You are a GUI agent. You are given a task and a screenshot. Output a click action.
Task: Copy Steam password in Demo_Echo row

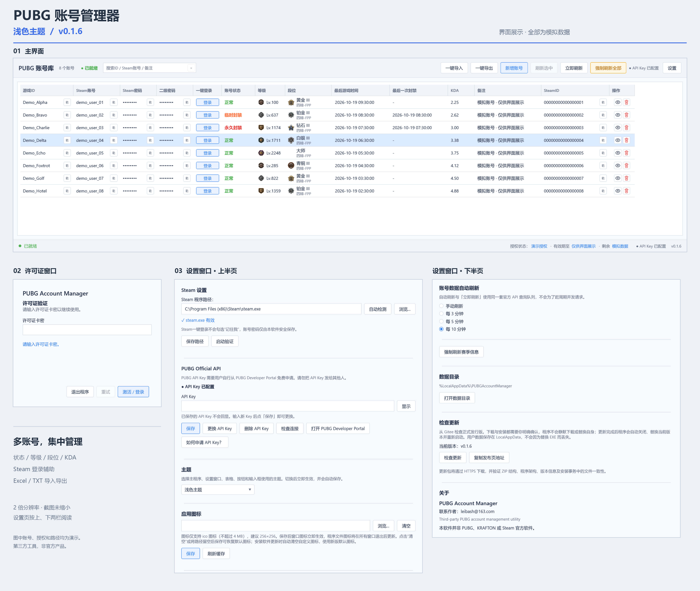(150, 153)
